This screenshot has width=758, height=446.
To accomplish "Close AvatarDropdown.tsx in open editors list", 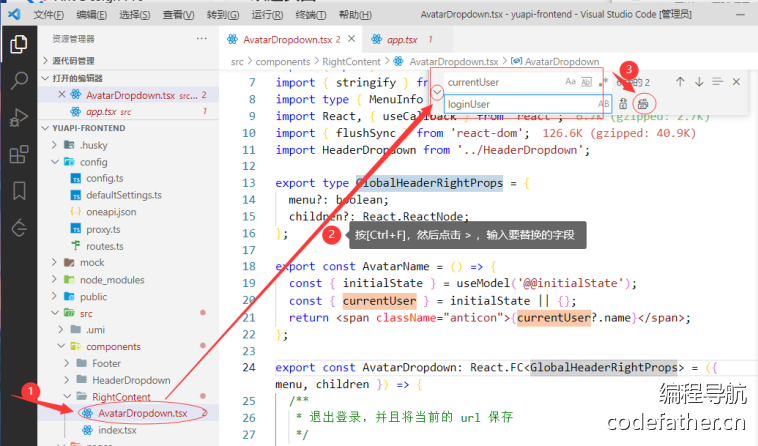I will [x=61, y=94].
